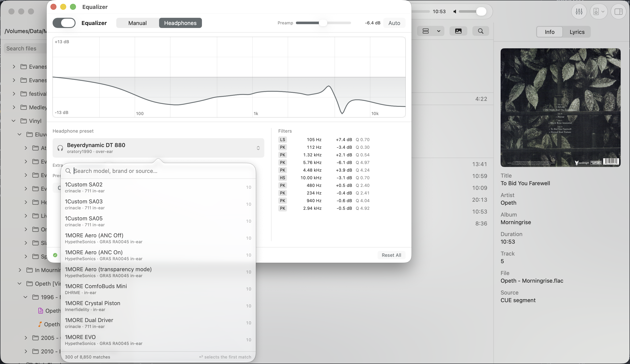Image resolution: width=630 pixels, height=364 pixels.
Task: Select the orange music note file icon
Action: click(x=40, y=324)
